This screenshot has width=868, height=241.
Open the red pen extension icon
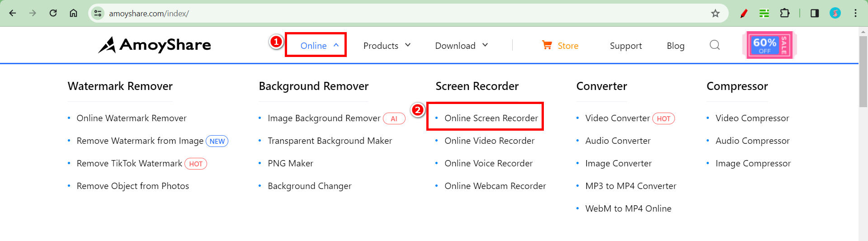tap(744, 13)
